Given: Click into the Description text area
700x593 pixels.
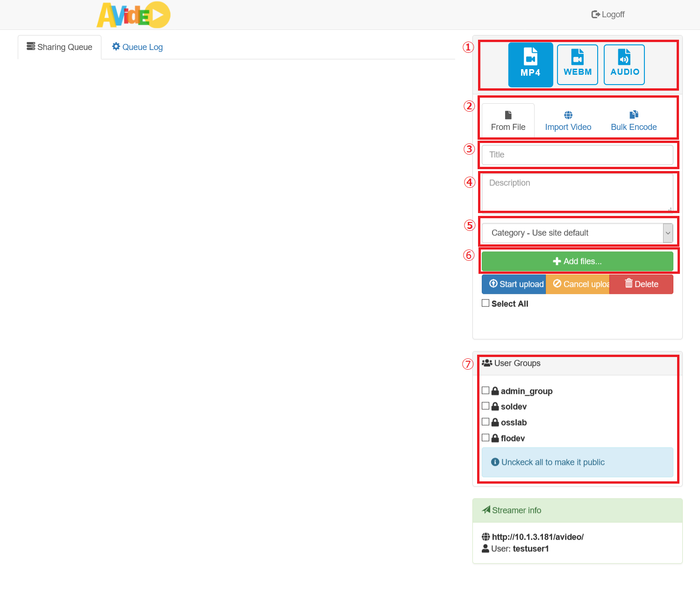Looking at the screenshot, I should tap(578, 193).
